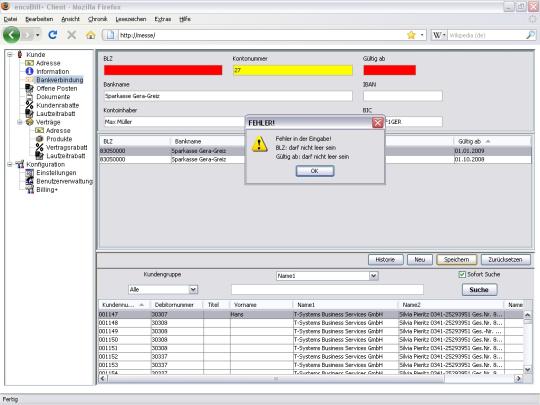The height and width of the screenshot is (405, 540).
Task: Collapse the Verträge tree node
Action: point(20,122)
